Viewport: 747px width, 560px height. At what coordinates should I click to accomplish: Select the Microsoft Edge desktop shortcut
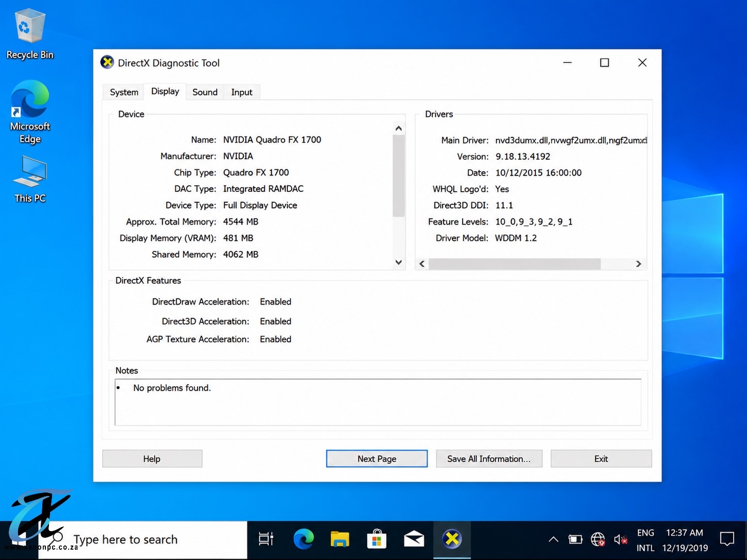(30, 112)
